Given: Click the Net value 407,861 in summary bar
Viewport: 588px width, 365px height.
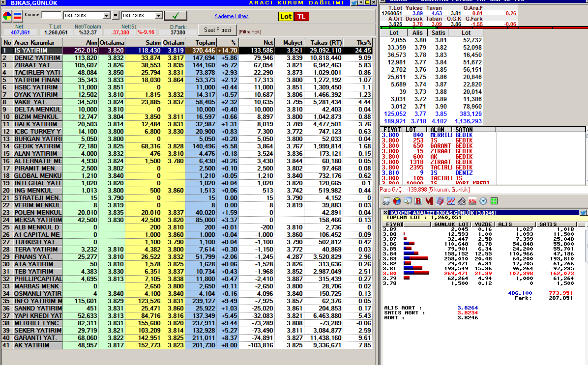Looking at the screenshot, I should tap(20, 32).
